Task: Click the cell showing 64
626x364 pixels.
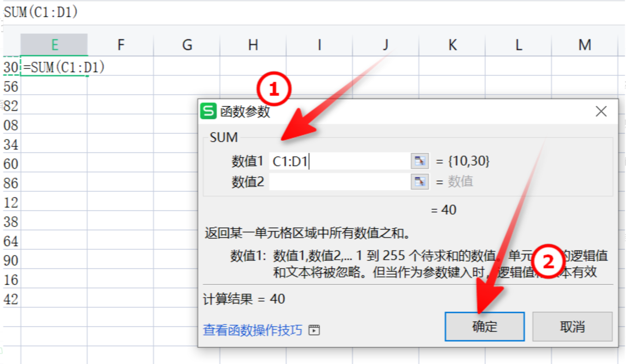Action: pyautogui.click(x=11, y=241)
